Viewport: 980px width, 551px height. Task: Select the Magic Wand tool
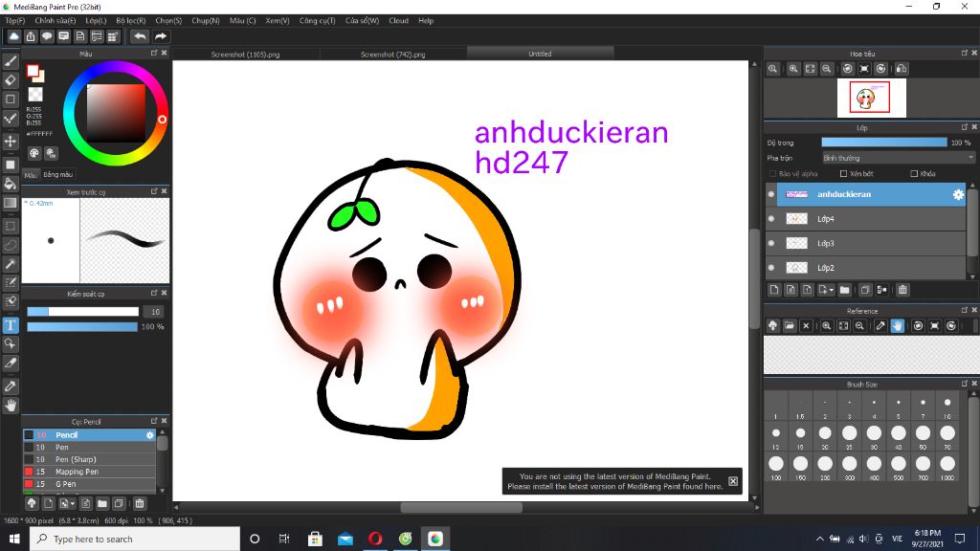coord(11,264)
